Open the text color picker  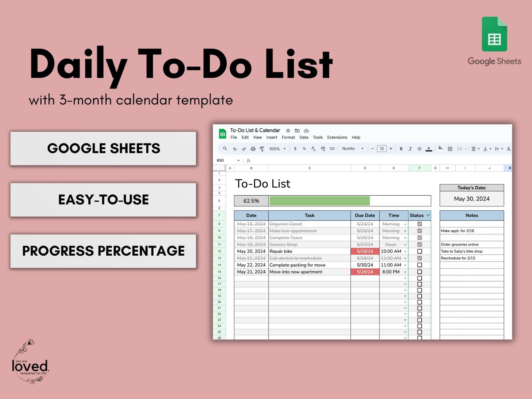[429, 149]
